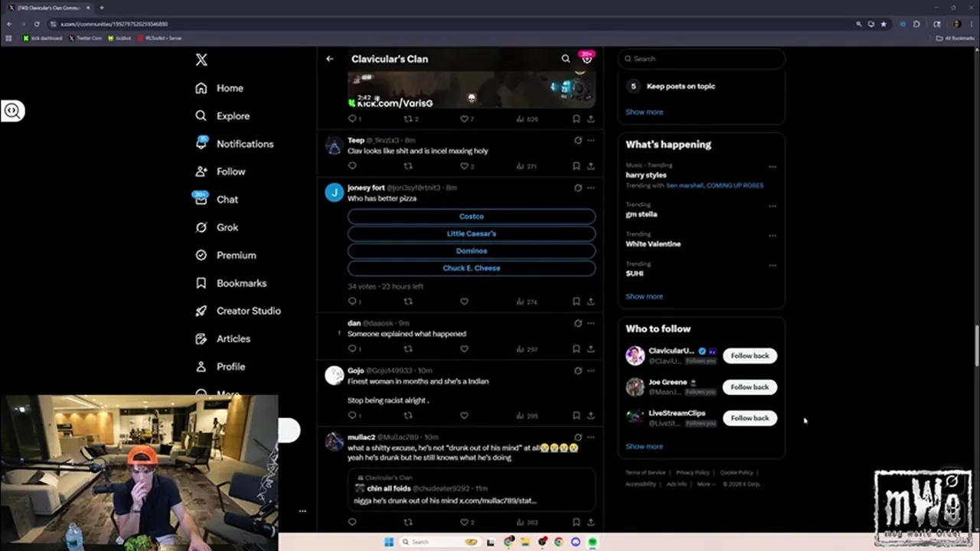This screenshot has width=980, height=551.
Task: Vote Dominos in pizza poll
Action: pyautogui.click(x=472, y=251)
